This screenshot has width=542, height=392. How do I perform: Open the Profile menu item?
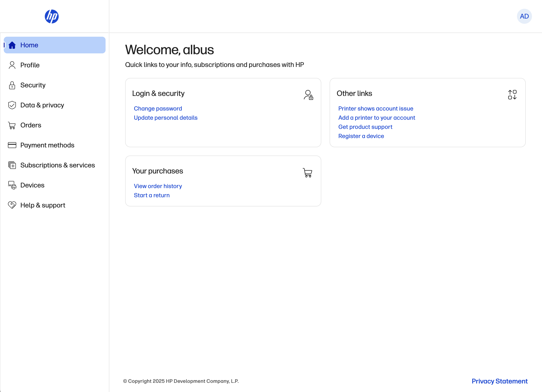click(30, 65)
